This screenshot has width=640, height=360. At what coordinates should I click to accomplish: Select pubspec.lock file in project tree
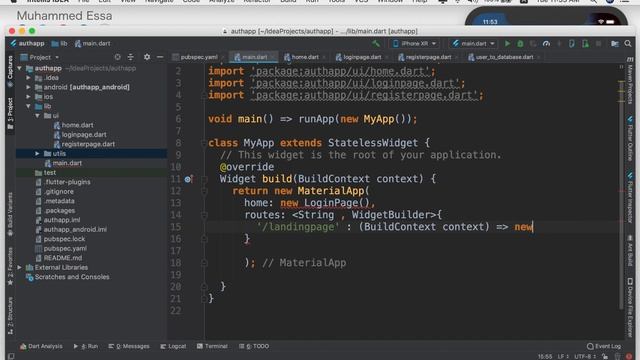tap(64, 239)
